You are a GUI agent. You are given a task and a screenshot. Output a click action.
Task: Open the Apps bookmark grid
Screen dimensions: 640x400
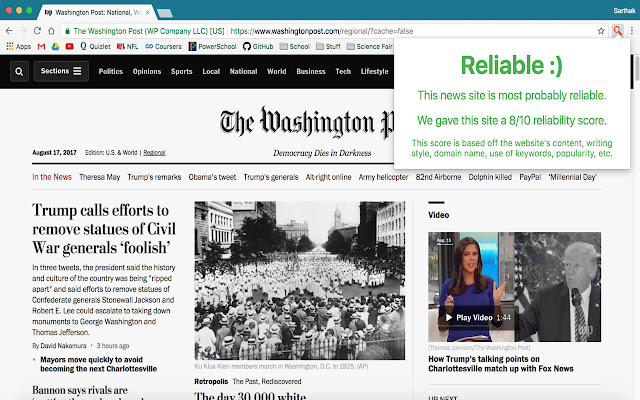18,47
